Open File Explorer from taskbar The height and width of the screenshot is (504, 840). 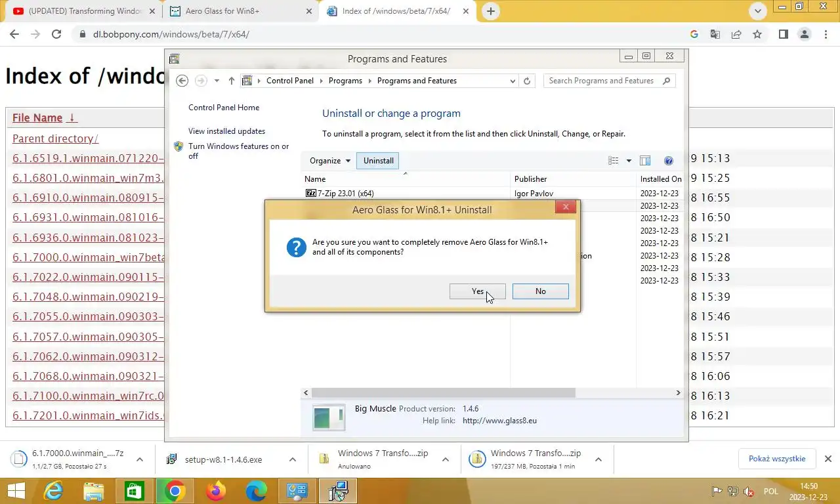point(93,491)
